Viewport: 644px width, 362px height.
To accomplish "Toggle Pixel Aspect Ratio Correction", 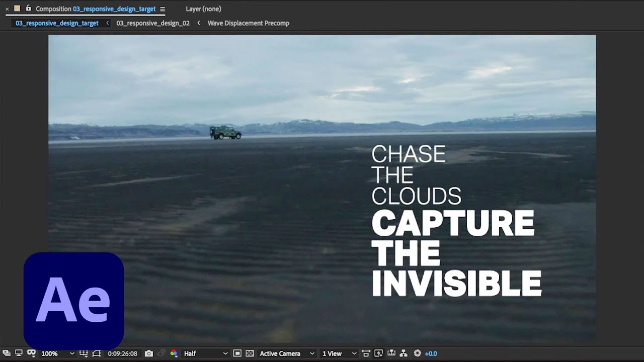I will pyautogui.click(x=366, y=353).
